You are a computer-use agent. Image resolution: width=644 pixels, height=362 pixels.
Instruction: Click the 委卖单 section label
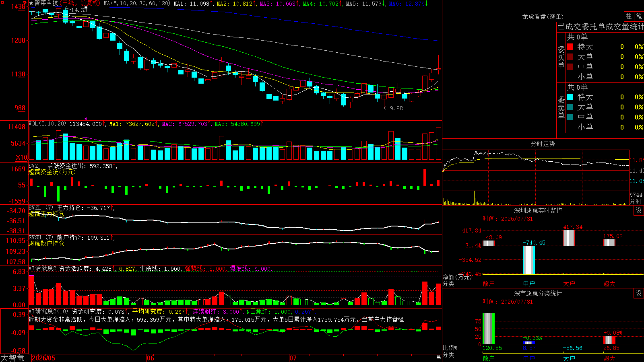coord(561,107)
